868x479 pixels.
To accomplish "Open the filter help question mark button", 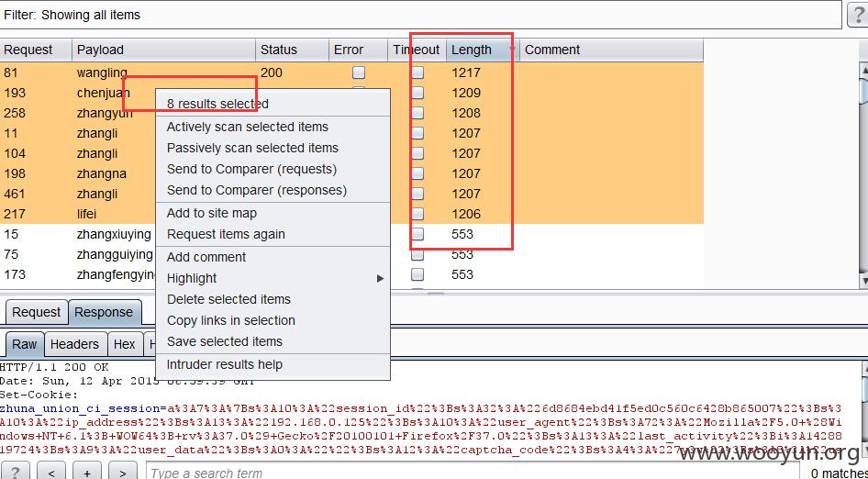I will point(857,15).
